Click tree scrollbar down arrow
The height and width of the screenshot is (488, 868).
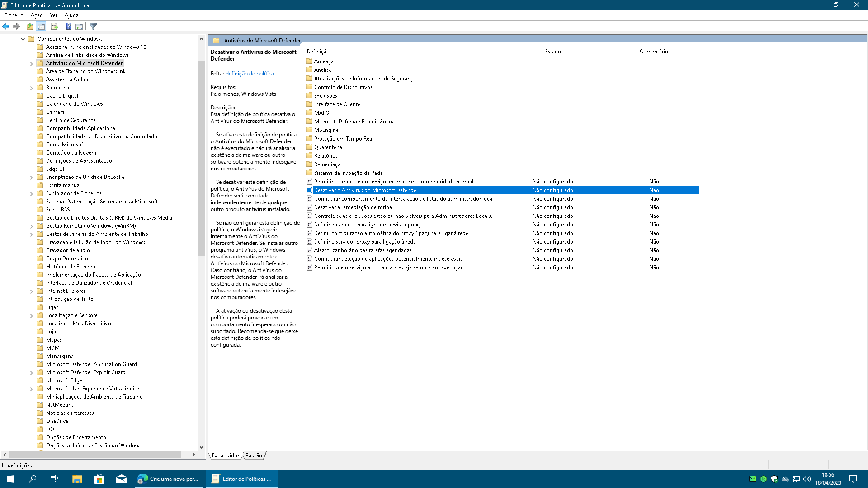[x=201, y=447]
